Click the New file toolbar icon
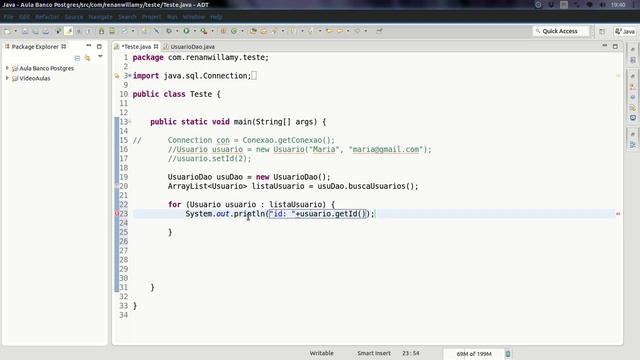The width and height of the screenshot is (640, 360). (7, 31)
